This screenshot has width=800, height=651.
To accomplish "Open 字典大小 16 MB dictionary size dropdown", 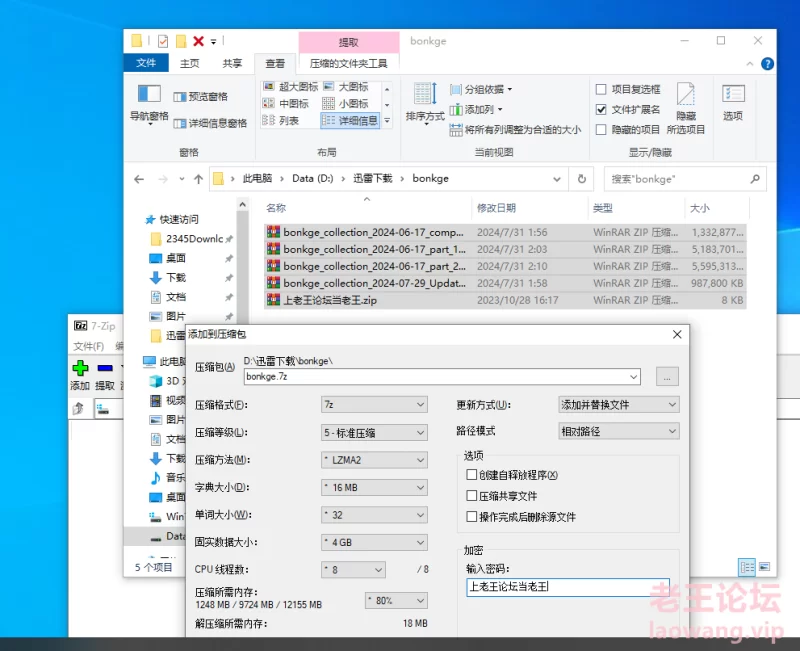I will [x=374, y=488].
